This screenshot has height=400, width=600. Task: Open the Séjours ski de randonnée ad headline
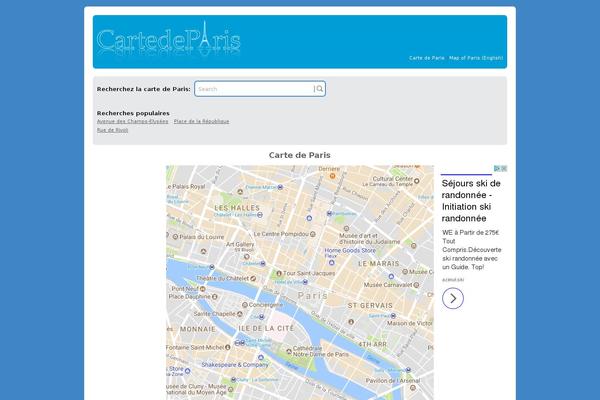pyautogui.click(x=471, y=201)
